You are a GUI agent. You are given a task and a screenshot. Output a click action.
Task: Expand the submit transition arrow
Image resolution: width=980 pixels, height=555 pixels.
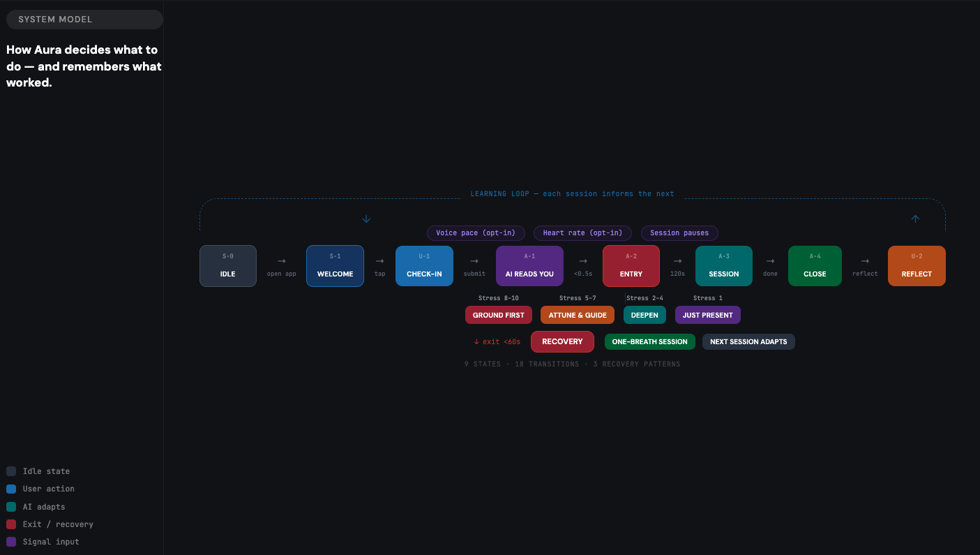[474, 266]
